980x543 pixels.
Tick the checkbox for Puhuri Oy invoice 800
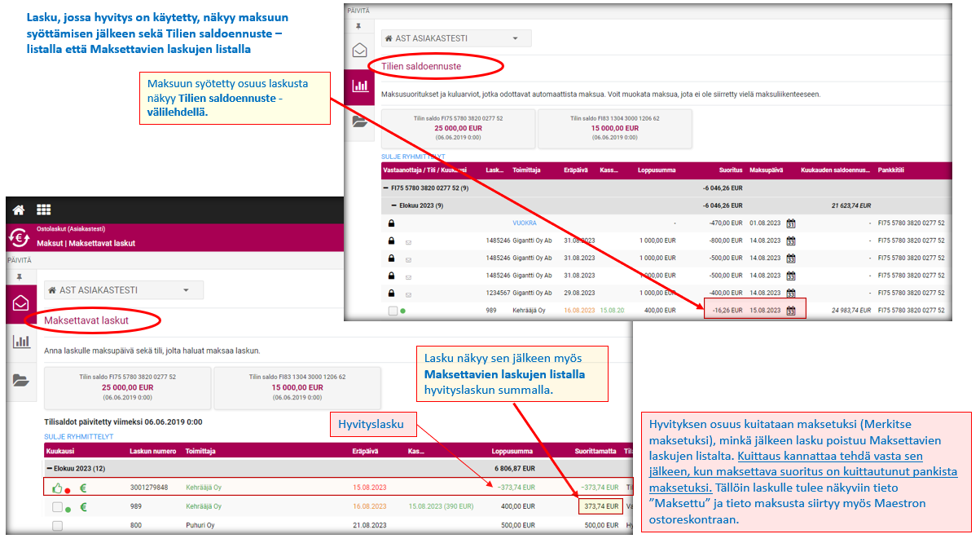point(57,526)
